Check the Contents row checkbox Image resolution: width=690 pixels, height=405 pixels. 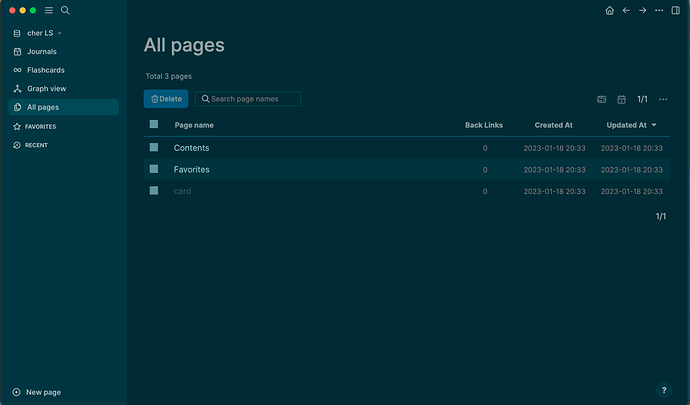coord(154,147)
